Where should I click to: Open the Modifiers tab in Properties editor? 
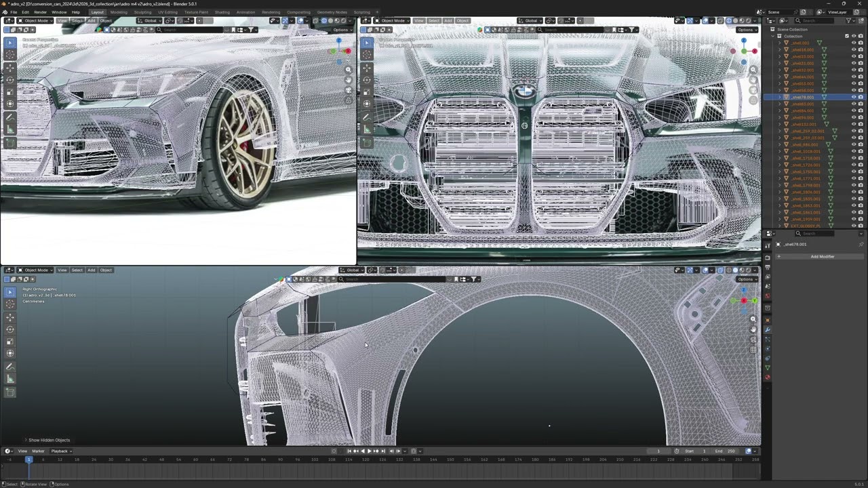click(768, 330)
